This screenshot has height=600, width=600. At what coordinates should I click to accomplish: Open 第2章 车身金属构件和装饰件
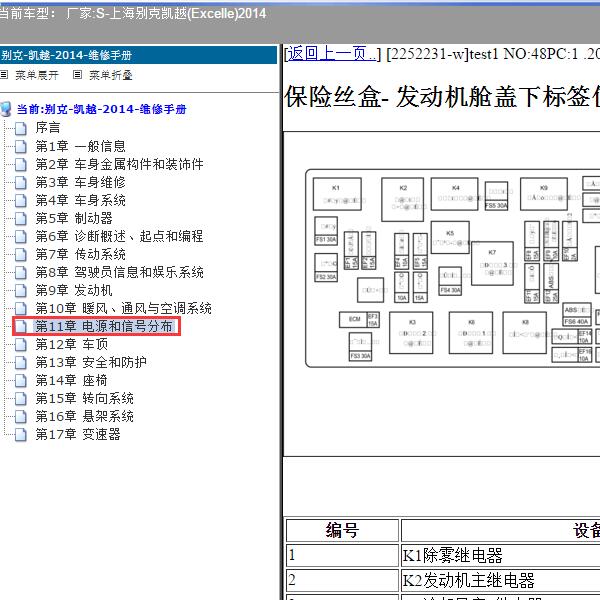(119, 164)
